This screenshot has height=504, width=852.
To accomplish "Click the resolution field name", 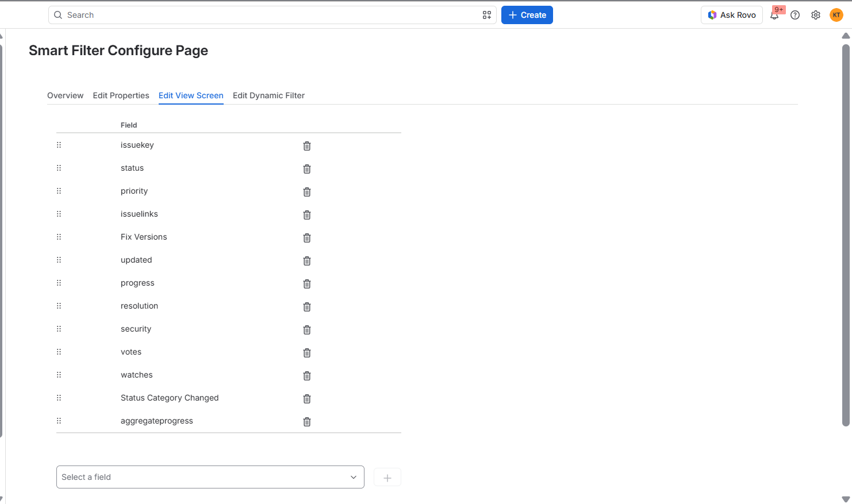I will [x=139, y=306].
